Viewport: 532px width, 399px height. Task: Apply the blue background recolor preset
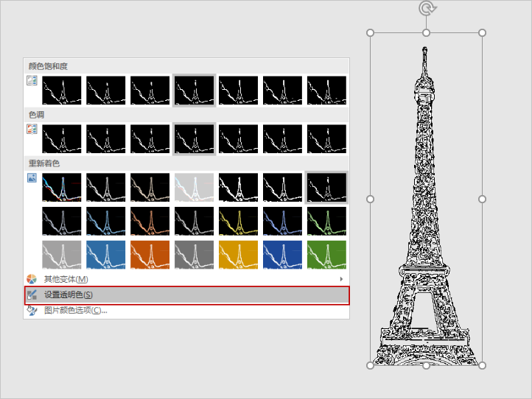[x=106, y=255]
